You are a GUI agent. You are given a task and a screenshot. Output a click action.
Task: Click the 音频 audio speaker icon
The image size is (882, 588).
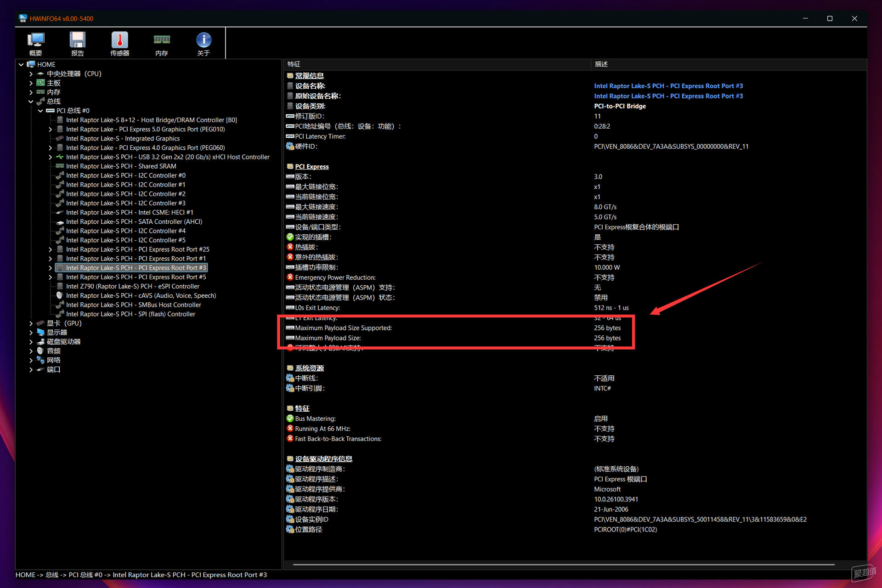coord(41,351)
